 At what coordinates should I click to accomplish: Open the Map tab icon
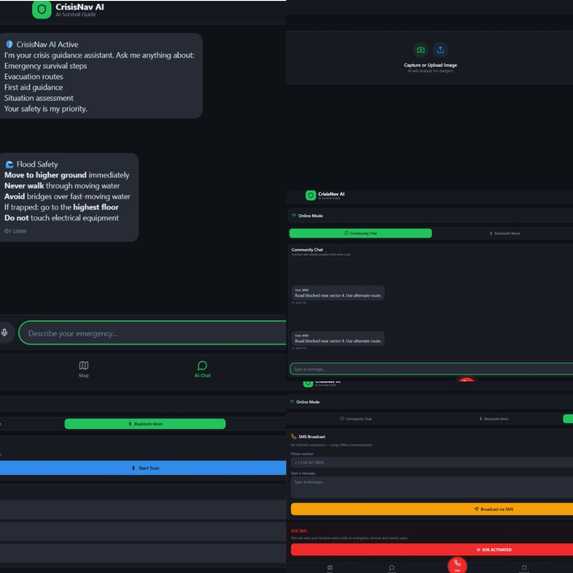pyautogui.click(x=84, y=365)
